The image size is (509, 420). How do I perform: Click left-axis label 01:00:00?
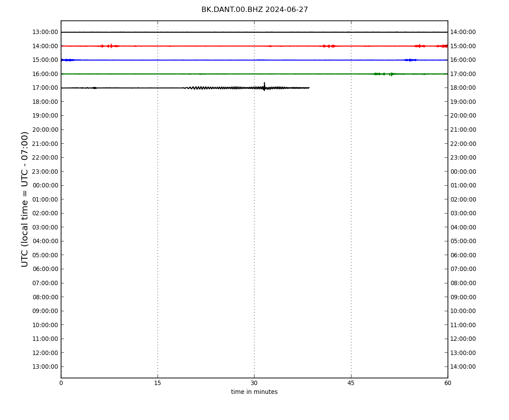coord(45,199)
